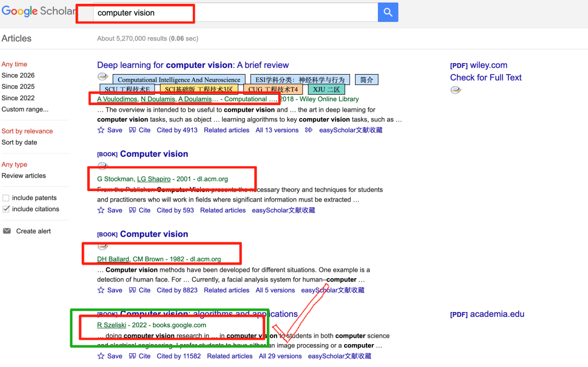
Task: Click Related articles for Szeliski book
Action: pos(230,356)
